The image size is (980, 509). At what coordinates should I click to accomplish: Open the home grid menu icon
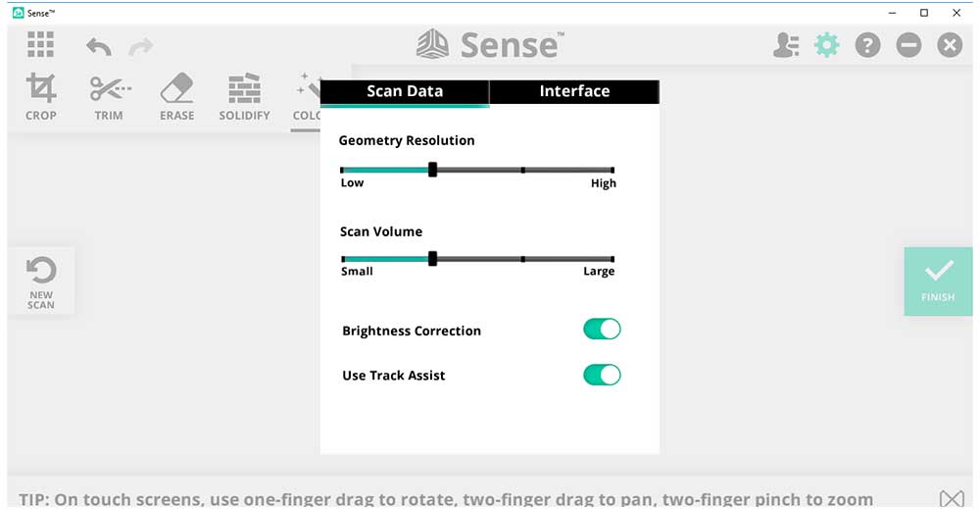point(41,44)
